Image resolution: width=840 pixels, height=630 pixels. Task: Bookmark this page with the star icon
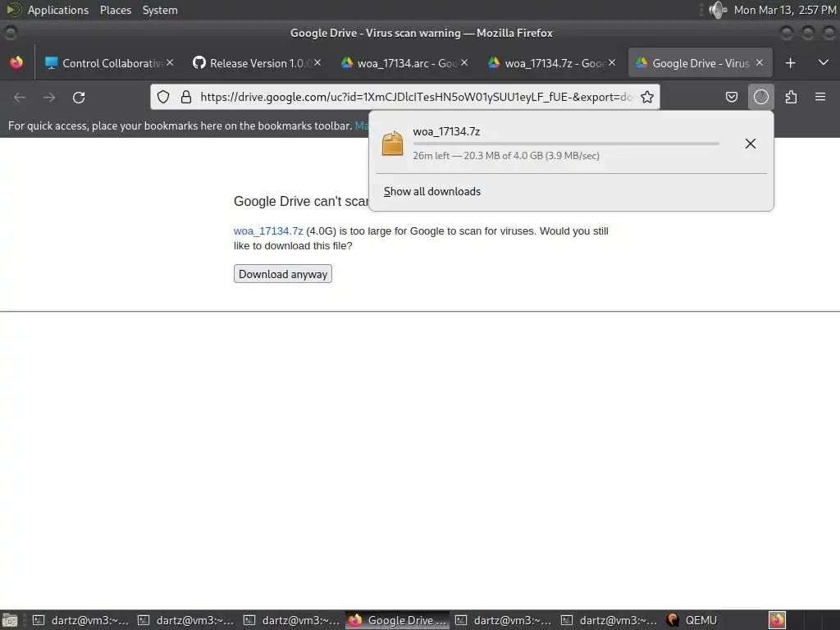pos(647,97)
